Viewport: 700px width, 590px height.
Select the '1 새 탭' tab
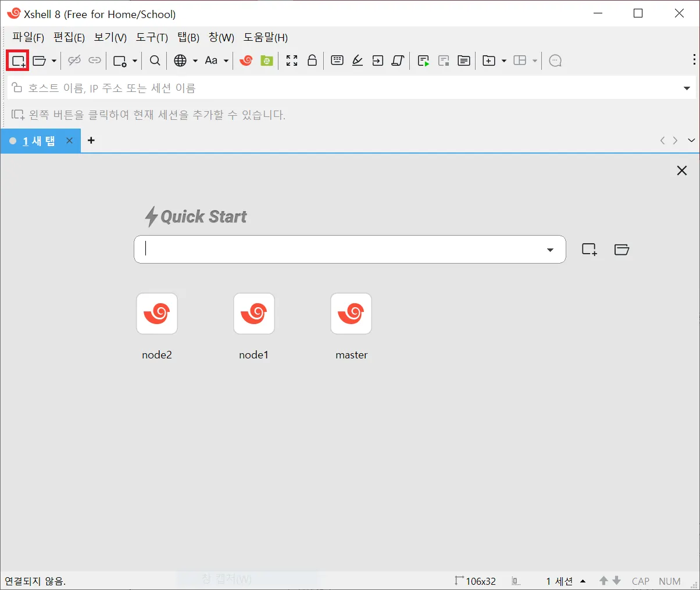39,141
